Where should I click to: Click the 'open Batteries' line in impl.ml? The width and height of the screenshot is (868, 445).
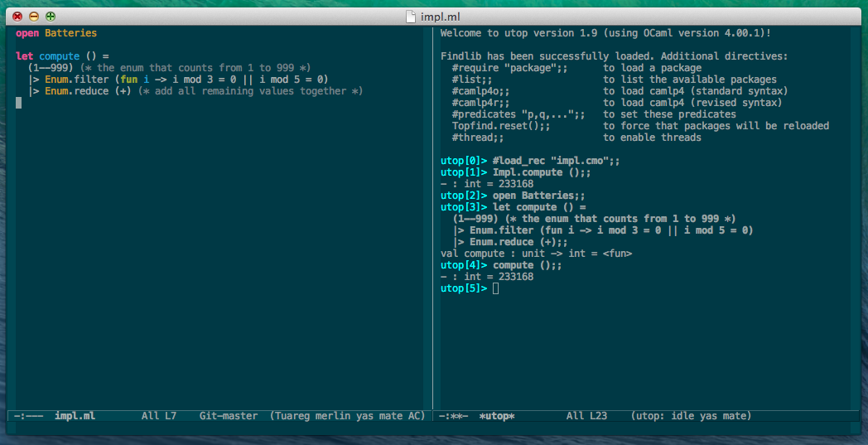[56, 33]
